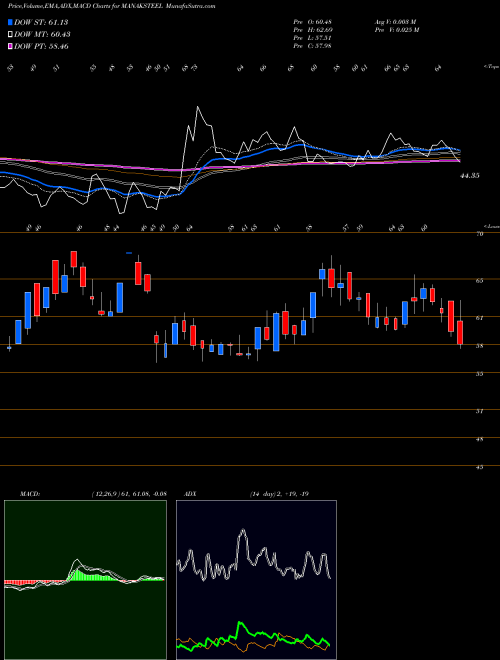Click the 'ADX' panel heading
500x660 pixels.
coord(190,494)
